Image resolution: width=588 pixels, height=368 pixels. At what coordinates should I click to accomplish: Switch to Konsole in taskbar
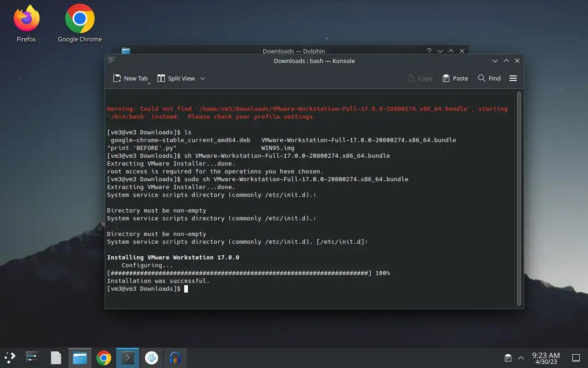coord(127,357)
